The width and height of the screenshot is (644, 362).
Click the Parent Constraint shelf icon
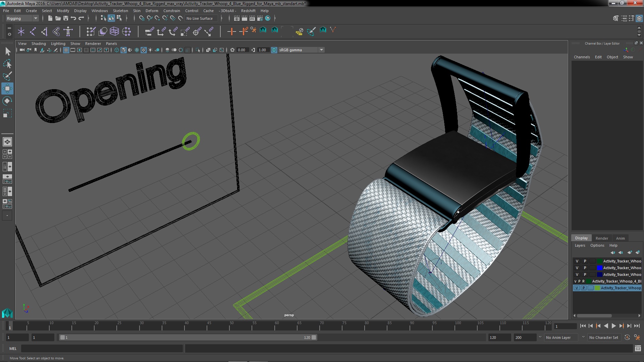150,32
